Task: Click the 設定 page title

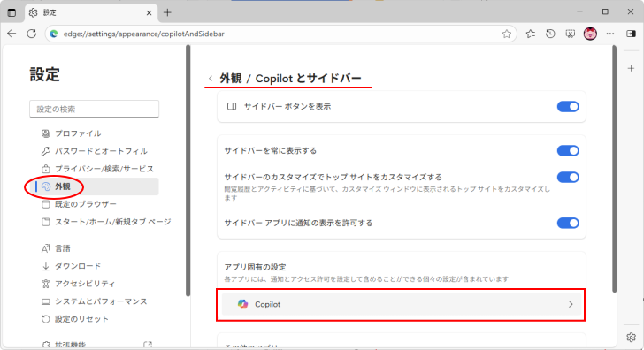Action: [x=45, y=74]
